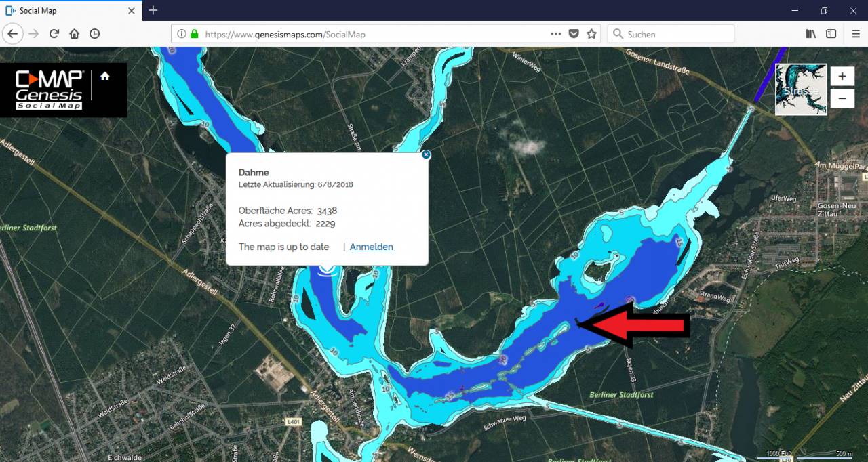This screenshot has height=462, width=868.
Task: Select the Social Map browser tab
Action: click(68, 10)
